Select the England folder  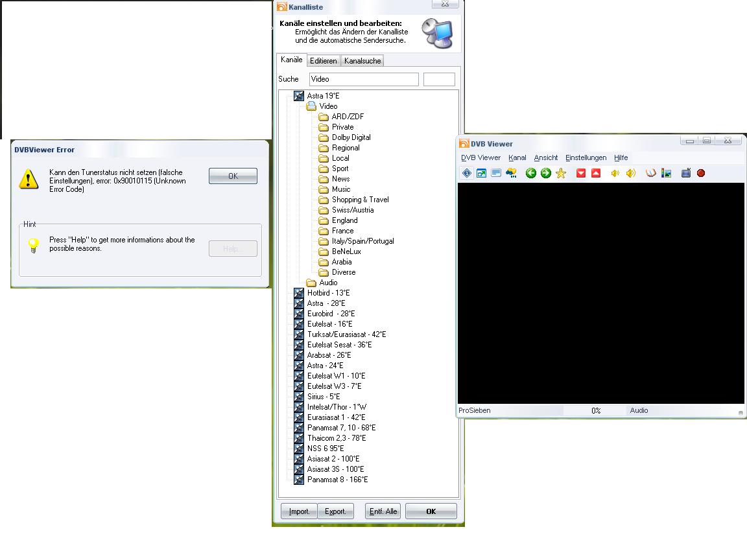click(344, 220)
